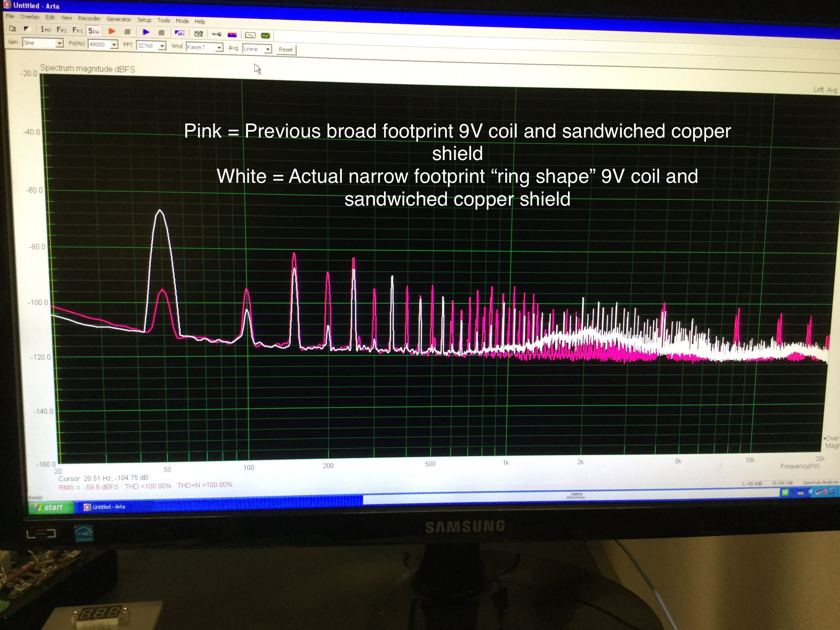This screenshot has height=630, width=840.
Task: Click the RMS = -58.8 dBFS readout
Action: (88, 487)
